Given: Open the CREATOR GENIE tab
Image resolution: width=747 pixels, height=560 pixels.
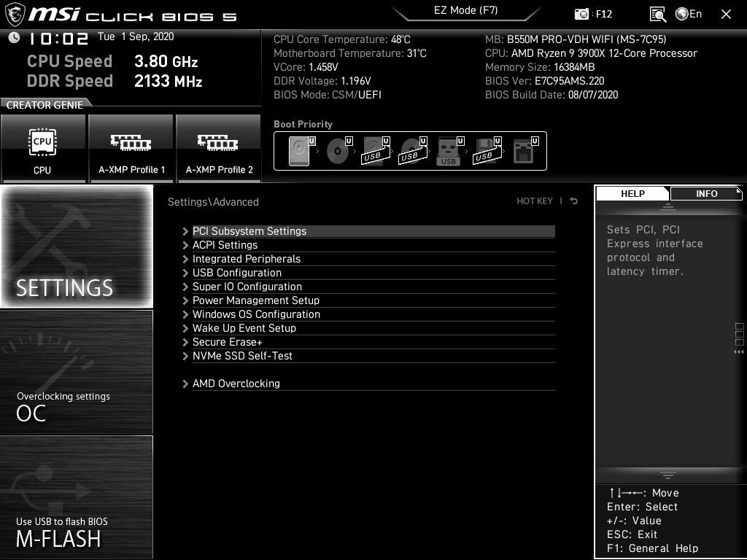Looking at the screenshot, I should pyautogui.click(x=44, y=105).
